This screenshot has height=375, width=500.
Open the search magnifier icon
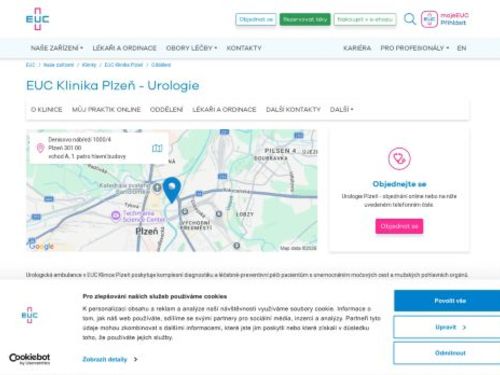pos(410,19)
